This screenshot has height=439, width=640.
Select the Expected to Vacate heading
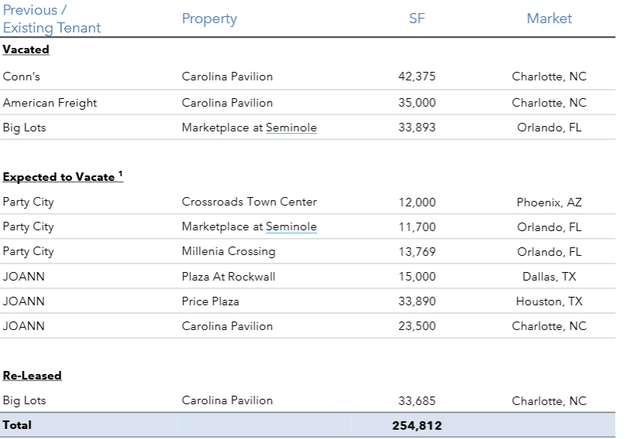62,177
